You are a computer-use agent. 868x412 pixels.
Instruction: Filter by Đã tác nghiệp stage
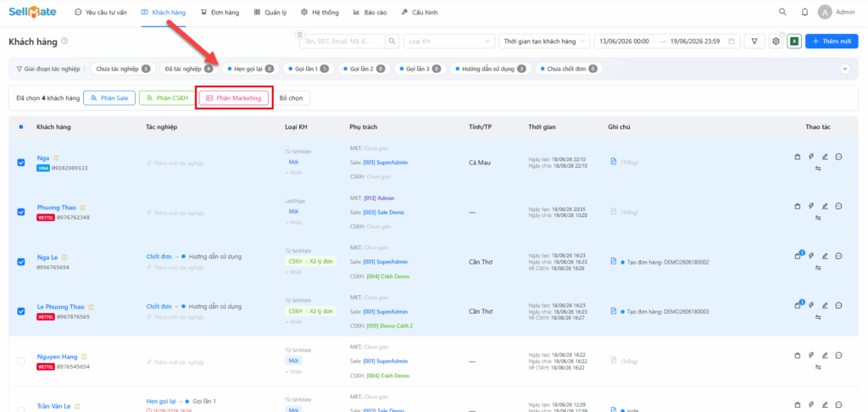[189, 70]
